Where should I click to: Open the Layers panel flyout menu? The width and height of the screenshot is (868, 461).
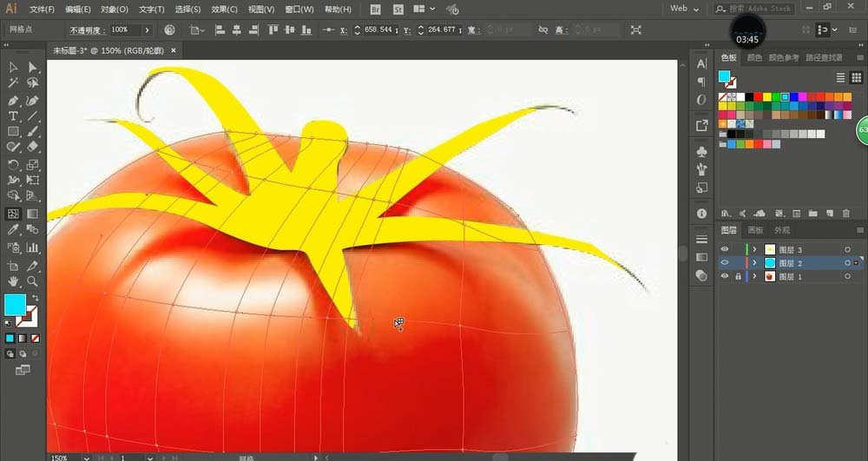pos(859,230)
